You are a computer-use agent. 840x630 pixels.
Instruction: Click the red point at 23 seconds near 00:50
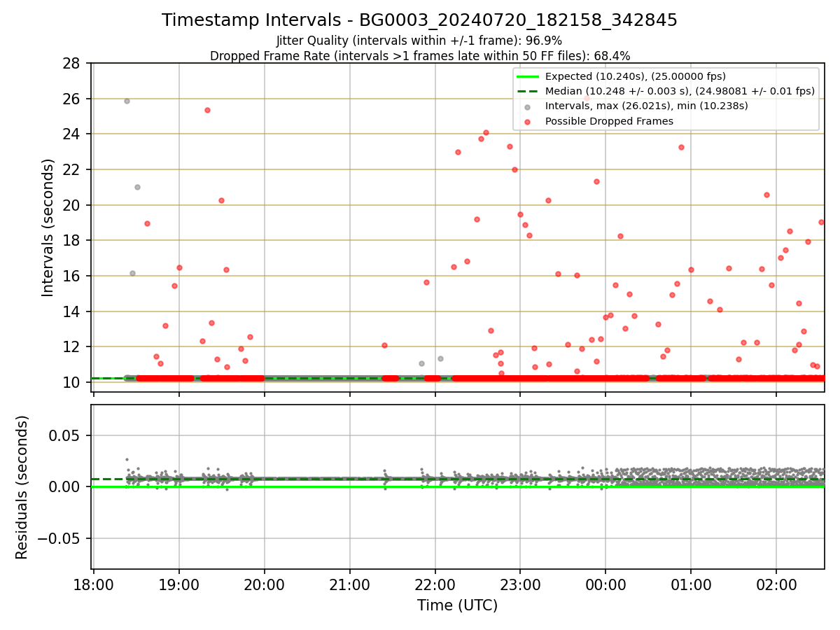[x=681, y=147]
